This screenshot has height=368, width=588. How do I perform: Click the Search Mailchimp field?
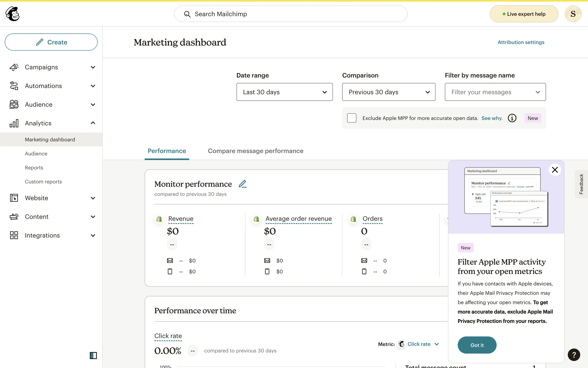tap(290, 14)
